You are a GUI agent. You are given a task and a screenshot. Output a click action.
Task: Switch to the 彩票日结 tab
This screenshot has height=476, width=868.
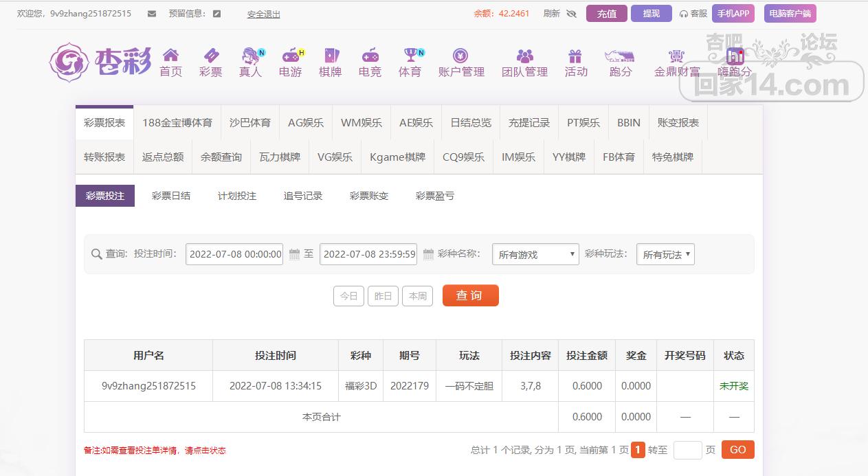tap(171, 196)
